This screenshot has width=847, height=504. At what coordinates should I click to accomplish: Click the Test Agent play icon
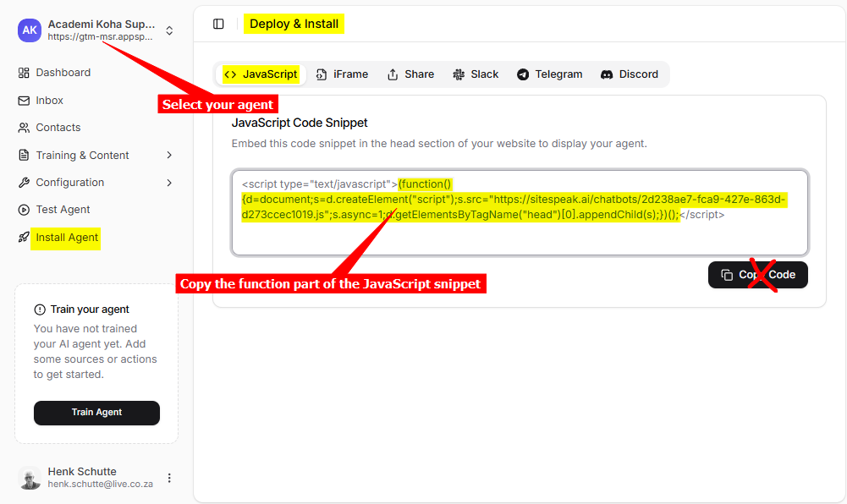coord(24,210)
